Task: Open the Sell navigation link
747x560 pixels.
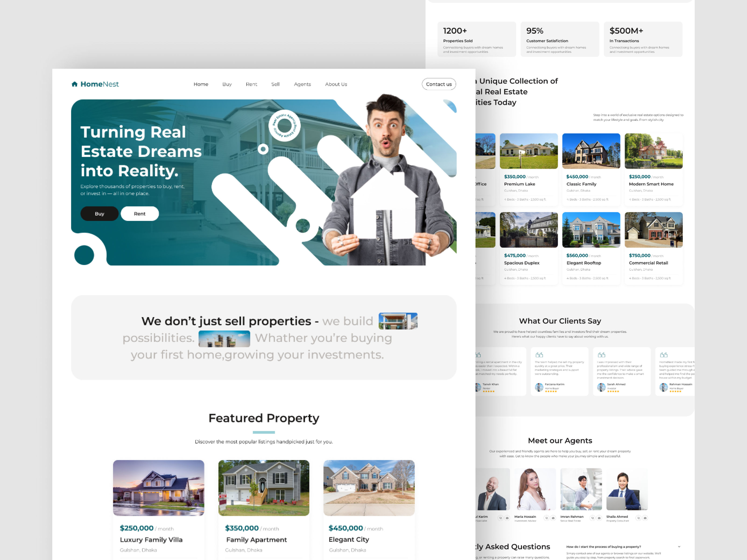Action: [x=275, y=84]
